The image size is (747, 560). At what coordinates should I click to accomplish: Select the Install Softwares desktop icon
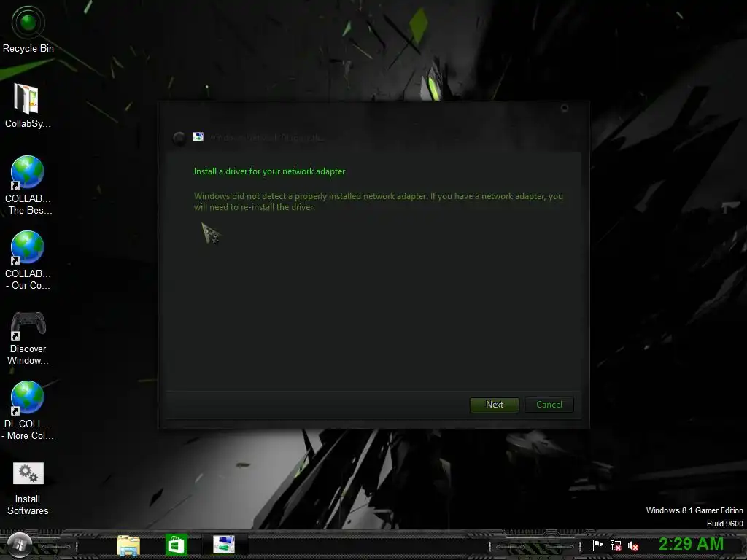coord(28,489)
